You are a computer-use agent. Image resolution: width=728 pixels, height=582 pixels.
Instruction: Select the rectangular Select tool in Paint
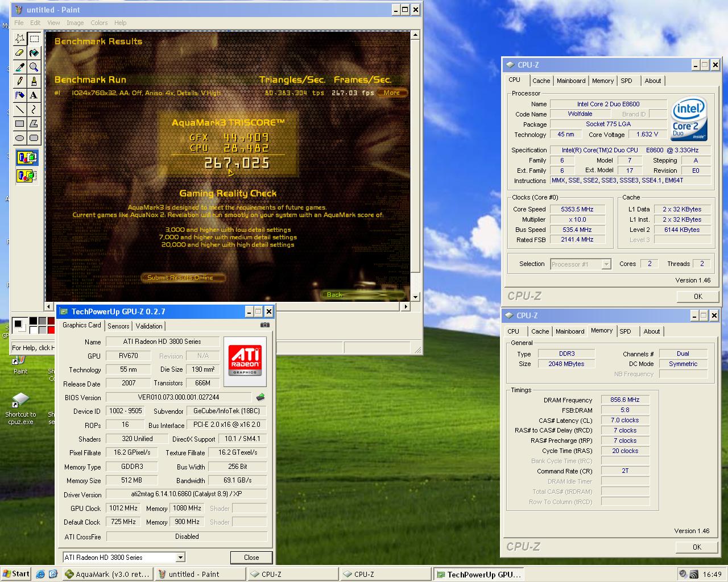(34, 39)
